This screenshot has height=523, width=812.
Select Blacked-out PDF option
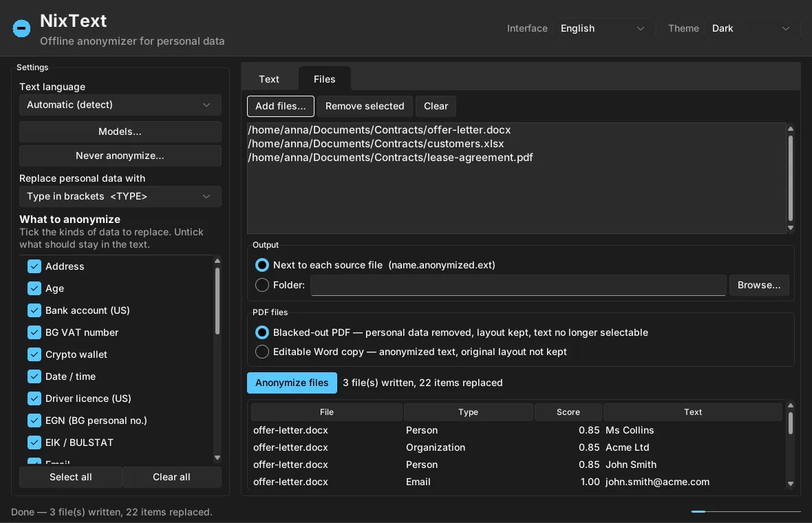[262, 332]
